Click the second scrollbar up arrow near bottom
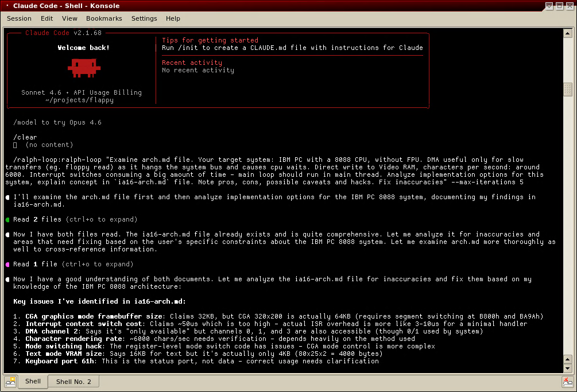The width and height of the screenshot is (577, 392). (x=567, y=359)
